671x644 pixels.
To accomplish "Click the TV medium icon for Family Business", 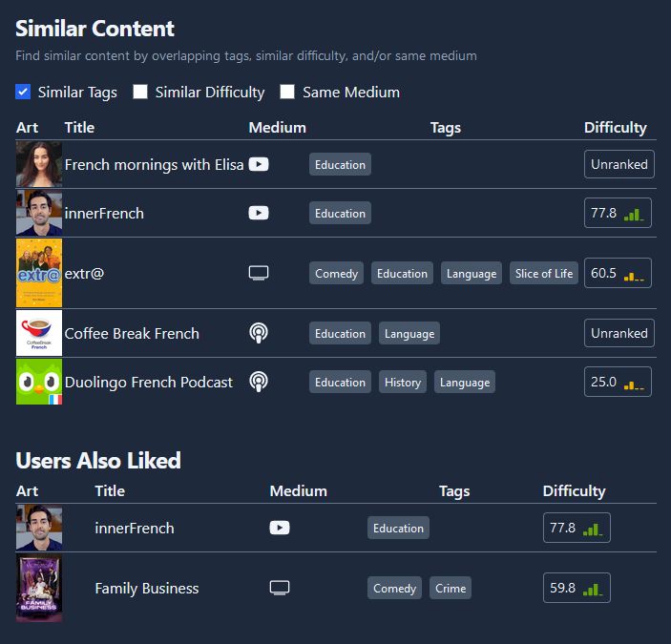I will pos(280,588).
